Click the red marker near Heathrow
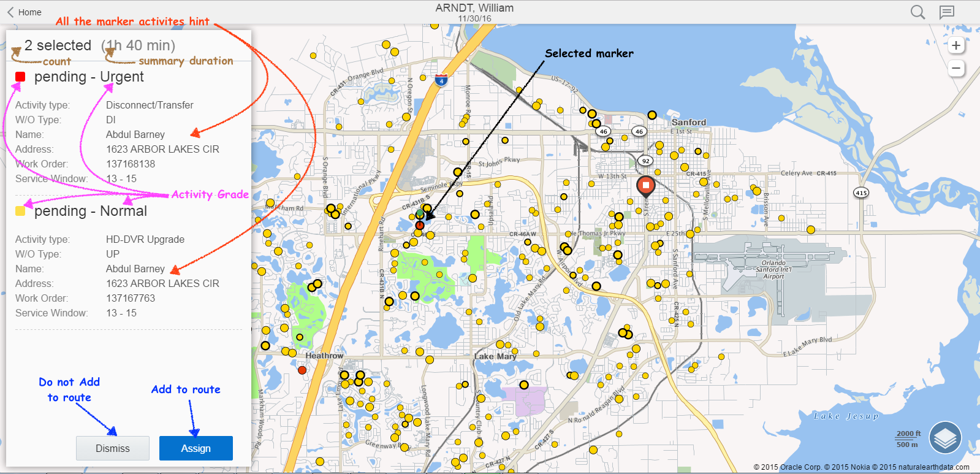This screenshot has height=474, width=980. click(302, 370)
